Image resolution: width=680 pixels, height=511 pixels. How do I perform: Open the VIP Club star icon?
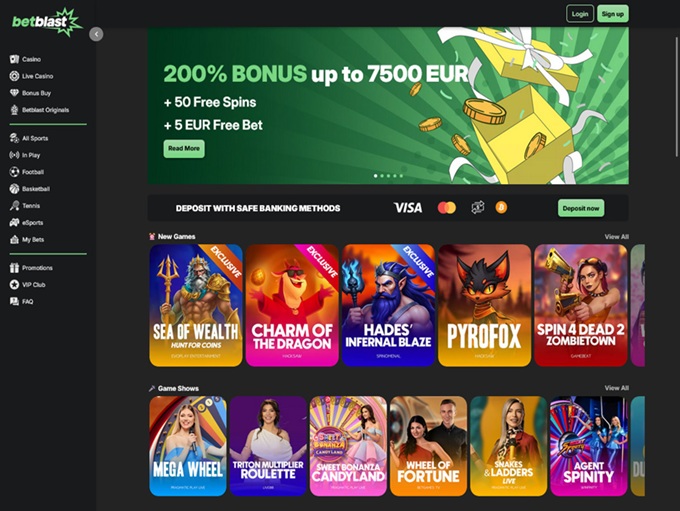click(x=14, y=285)
